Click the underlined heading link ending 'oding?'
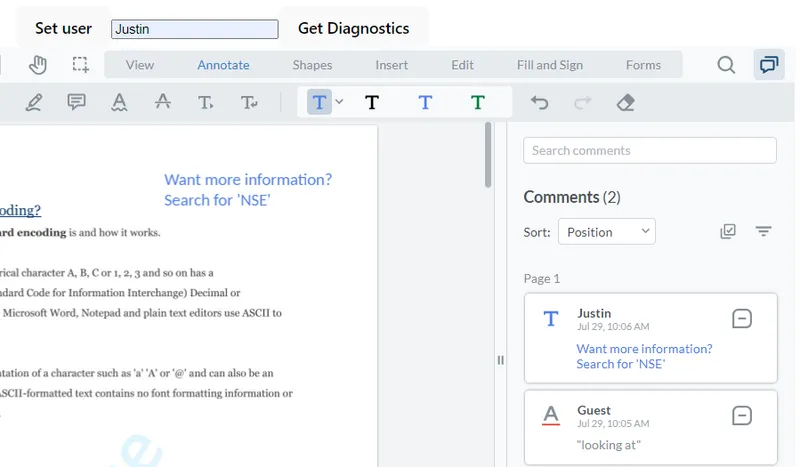This screenshot has height=467, width=800. coord(20,210)
